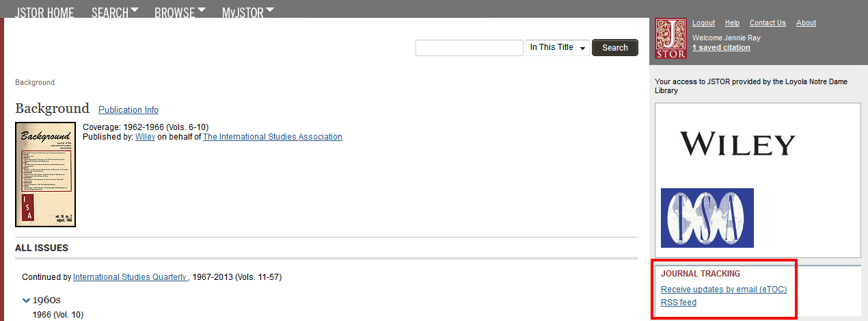
Task: Open the Wiley publisher logo
Action: tap(737, 144)
